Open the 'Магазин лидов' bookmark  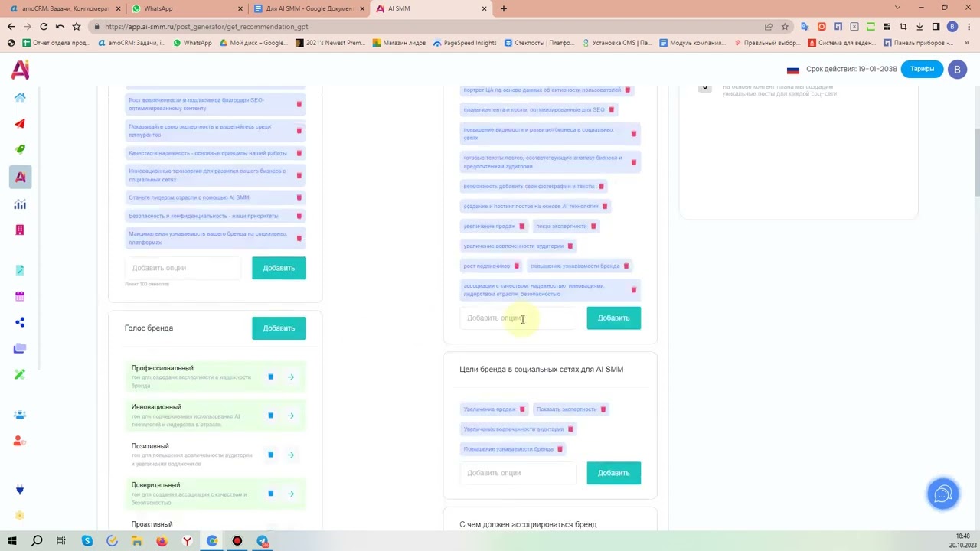[x=397, y=43]
